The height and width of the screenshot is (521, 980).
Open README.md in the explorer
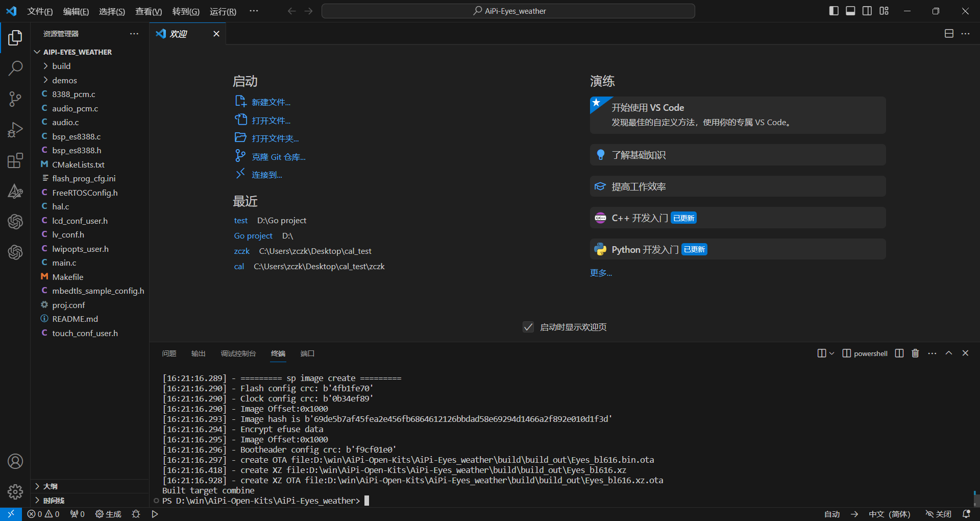pyautogui.click(x=90, y=319)
